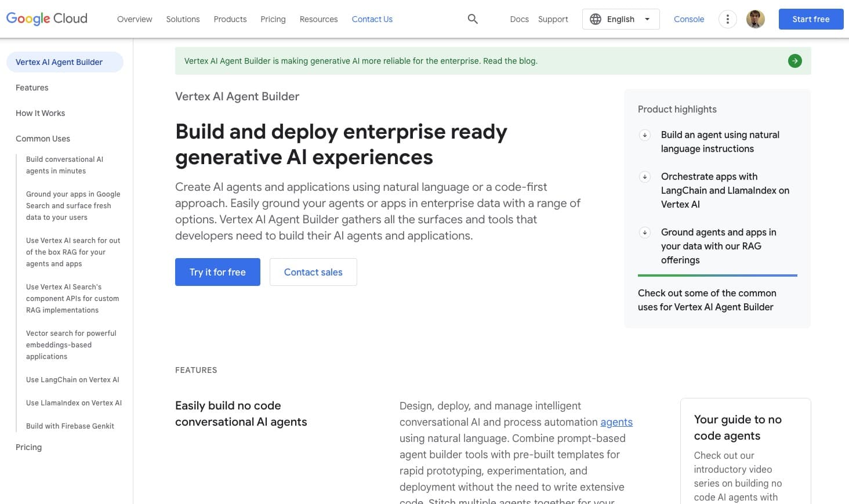
Task: Click the Start free button
Action: pos(811,19)
